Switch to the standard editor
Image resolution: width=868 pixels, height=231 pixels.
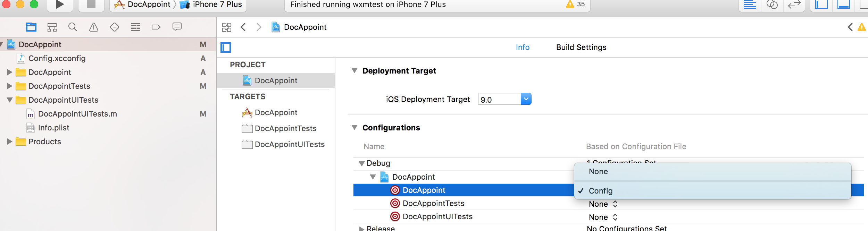coord(750,5)
